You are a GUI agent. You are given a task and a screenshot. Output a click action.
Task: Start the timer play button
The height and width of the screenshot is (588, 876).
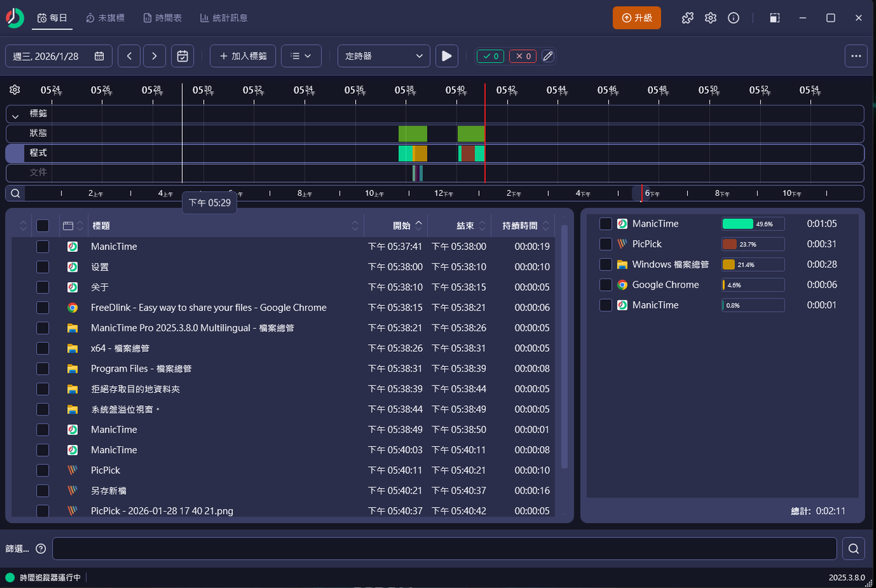pos(447,56)
